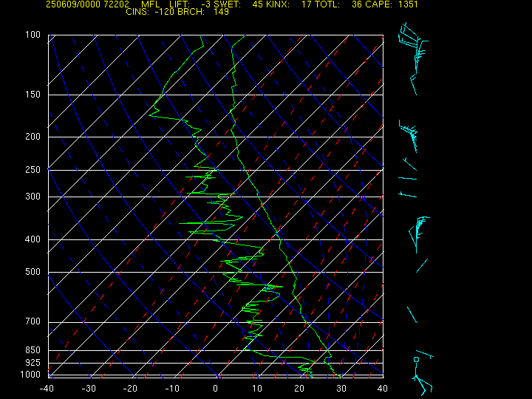The image size is (532, 399).
Task: Click the -20 temperature axis label
Action: [x=130, y=389]
